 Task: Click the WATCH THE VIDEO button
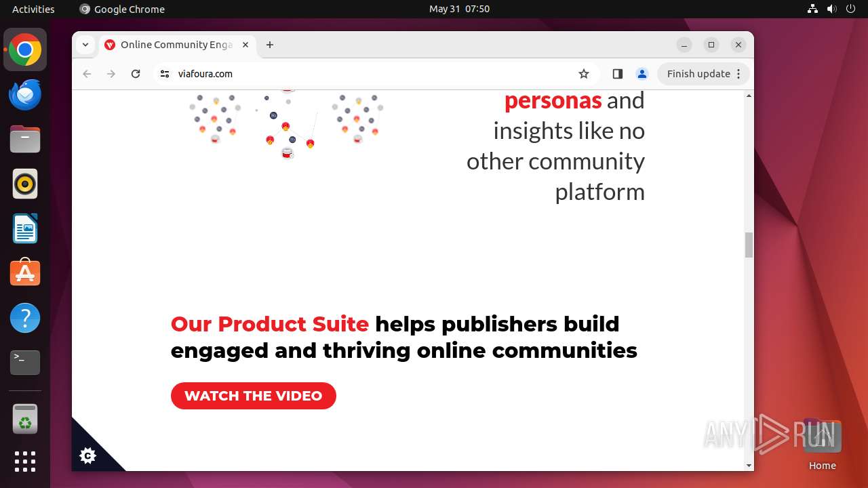pyautogui.click(x=254, y=396)
